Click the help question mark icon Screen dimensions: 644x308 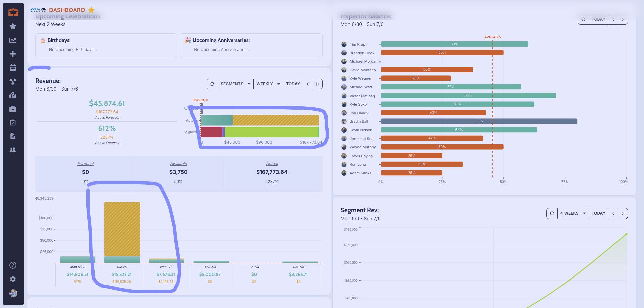tap(13, 265)
